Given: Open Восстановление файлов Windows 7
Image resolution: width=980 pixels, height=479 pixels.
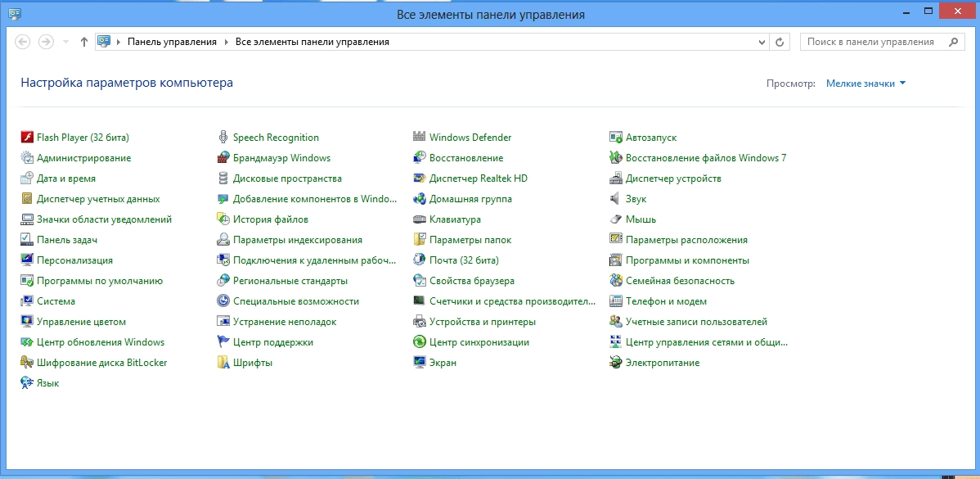Looking at the screenshot, I should click(706, 158).
